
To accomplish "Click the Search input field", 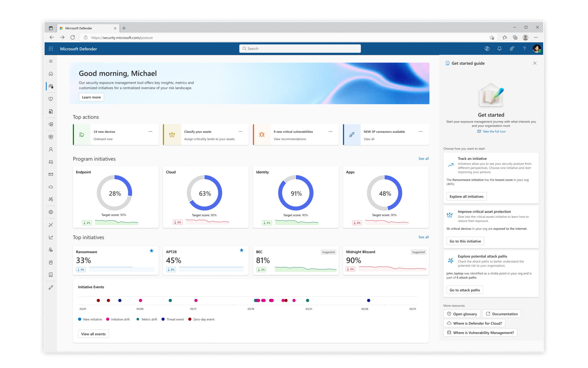I will point(300,49).
